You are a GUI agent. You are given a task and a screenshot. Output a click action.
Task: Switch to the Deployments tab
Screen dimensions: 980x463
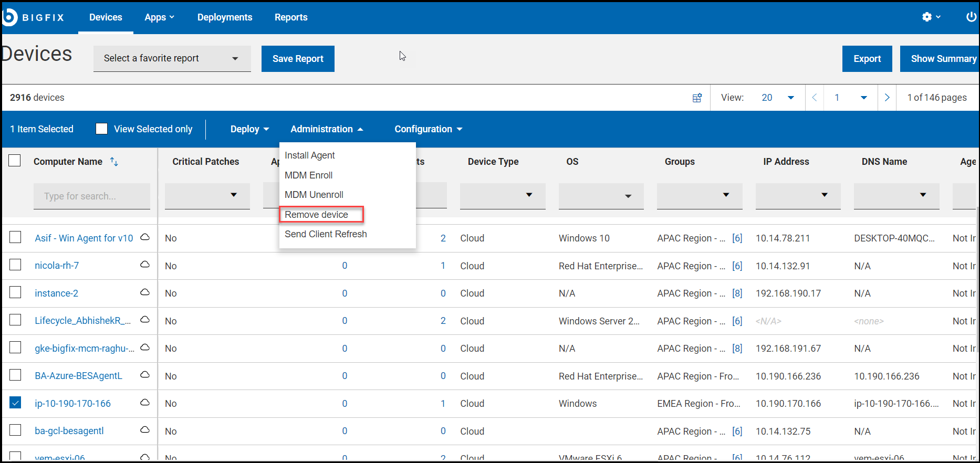(225, 17)
